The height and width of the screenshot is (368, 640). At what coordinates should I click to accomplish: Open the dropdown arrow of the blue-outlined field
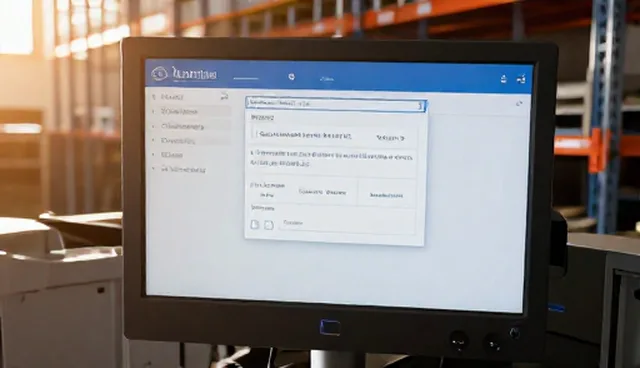pos(420,106)
